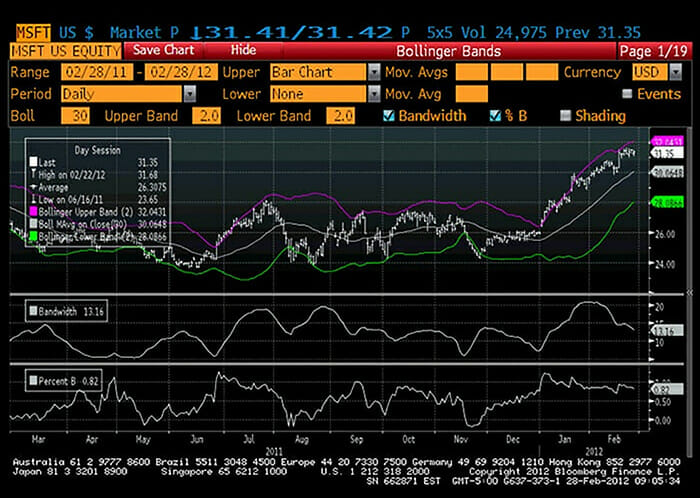Uncheck the % B checkbox
Viewport: 700px width, 498px height.
[x=494, y=116]
